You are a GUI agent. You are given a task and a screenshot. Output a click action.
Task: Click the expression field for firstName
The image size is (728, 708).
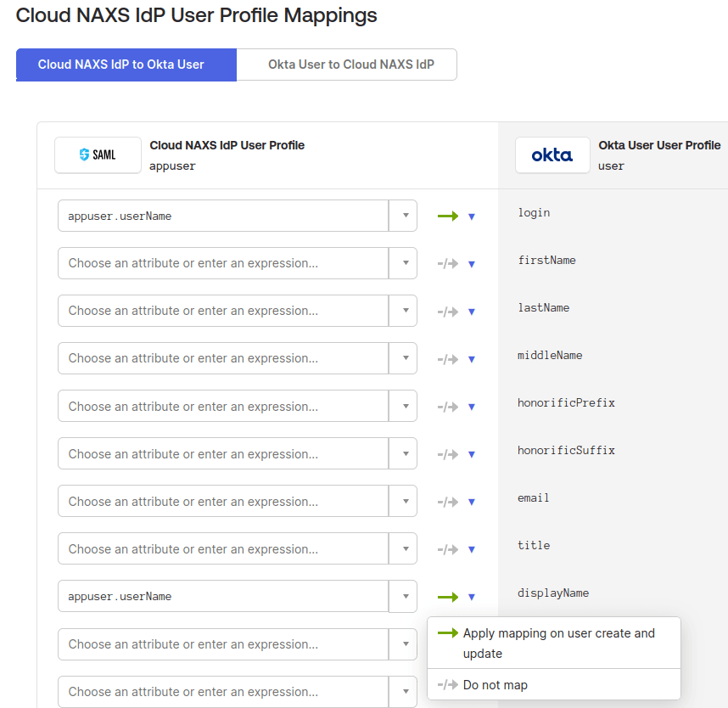click(223, 263)
